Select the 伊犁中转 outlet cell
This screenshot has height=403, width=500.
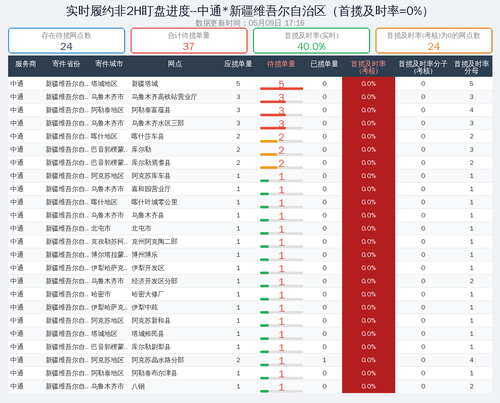coord(144,308)
